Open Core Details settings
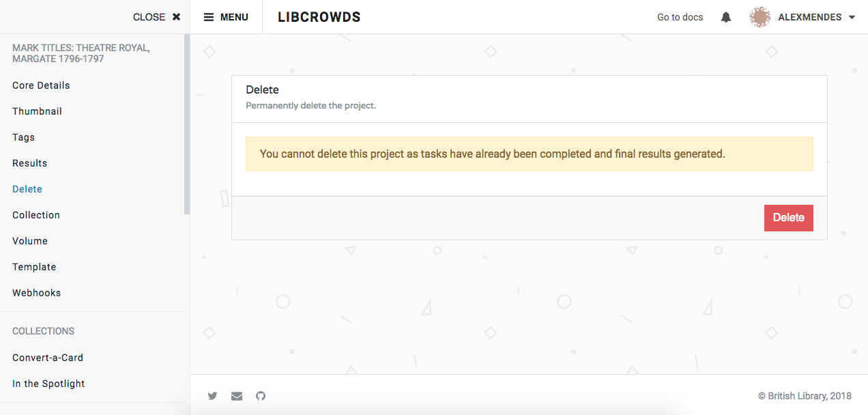 41,85
